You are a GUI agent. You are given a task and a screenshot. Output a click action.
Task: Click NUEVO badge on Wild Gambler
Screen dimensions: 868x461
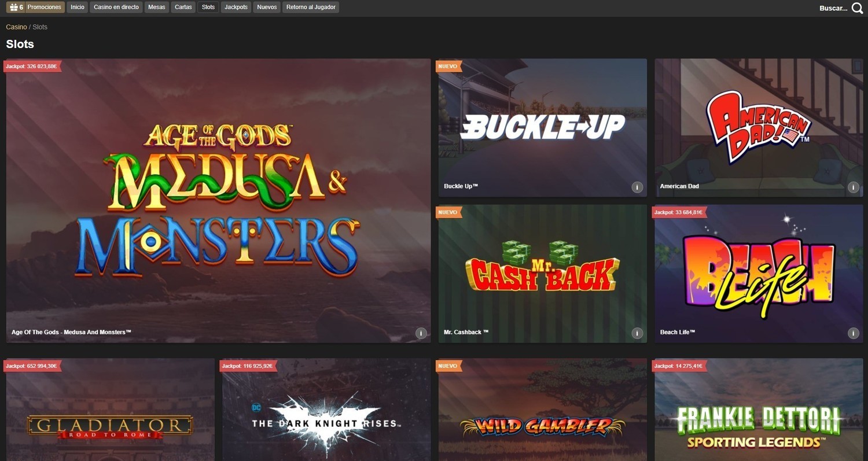point(448,366)
